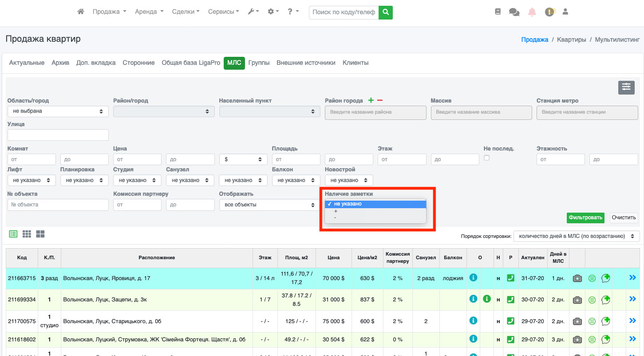Select '+' option in Наличие заметки list
Screen dimensions: 644x356
pos(336,211)
